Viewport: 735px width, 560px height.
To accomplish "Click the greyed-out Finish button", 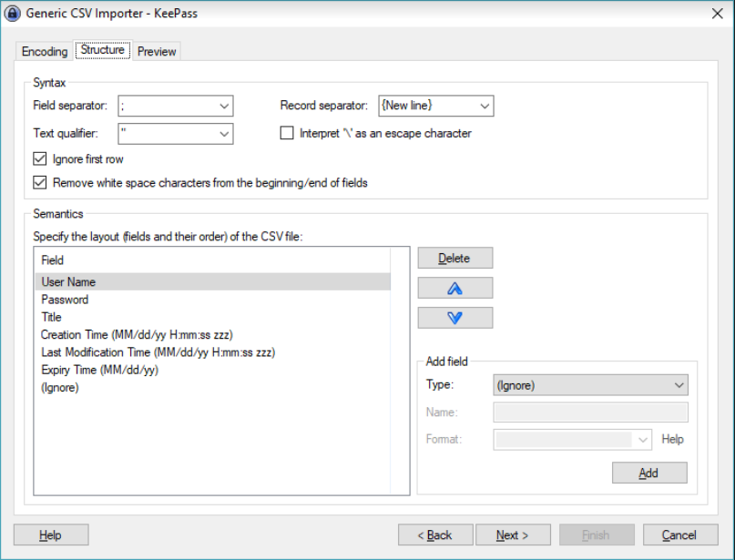I will (x=597, y=535).
